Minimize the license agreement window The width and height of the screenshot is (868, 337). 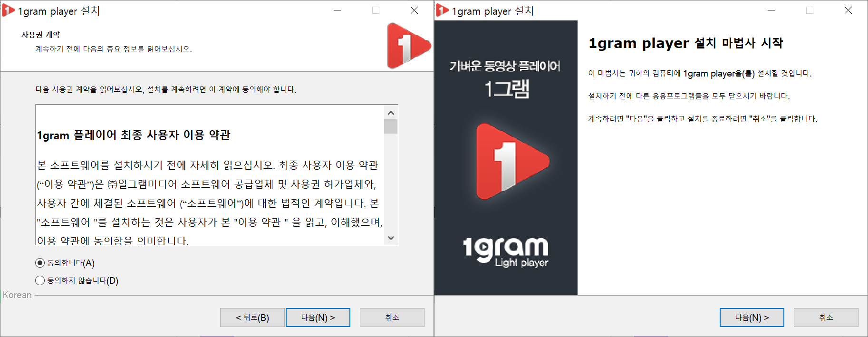pyautogui.click(x=338, y=10)
